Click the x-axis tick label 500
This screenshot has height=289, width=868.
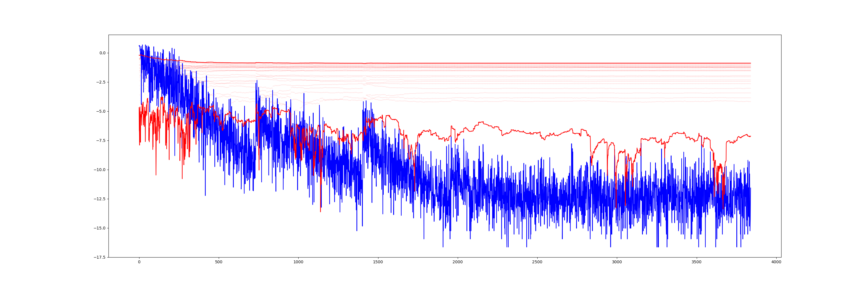(219, 262)
